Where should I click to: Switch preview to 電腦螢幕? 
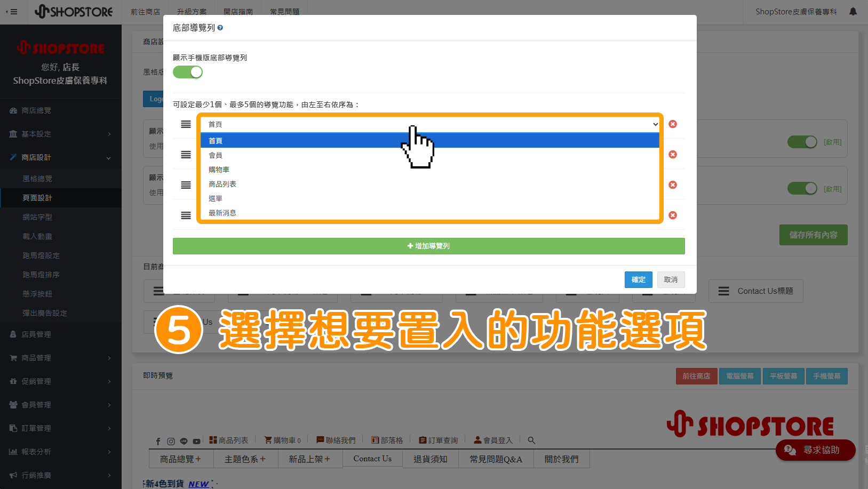(x=739, y=376)
